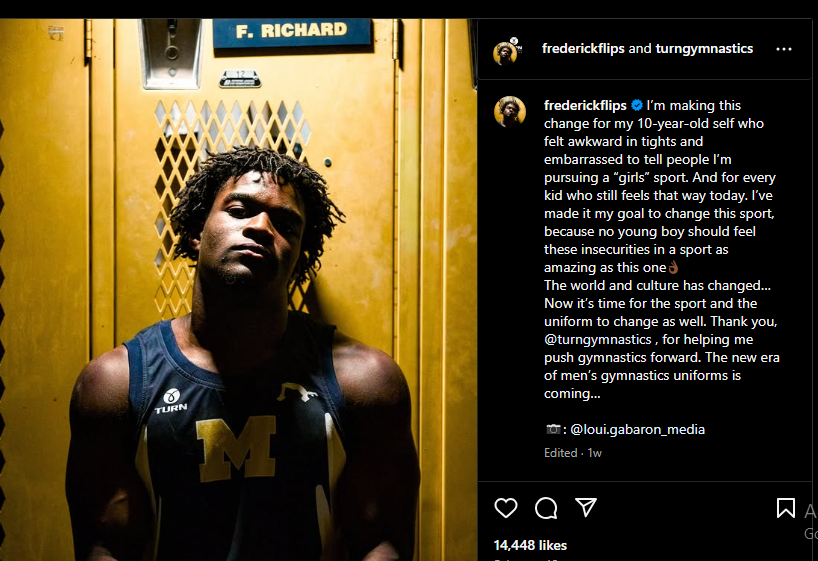This screenshot has width=818, height=561.
Task: View the list of 14,448 likes
Action: click(530, 545)
